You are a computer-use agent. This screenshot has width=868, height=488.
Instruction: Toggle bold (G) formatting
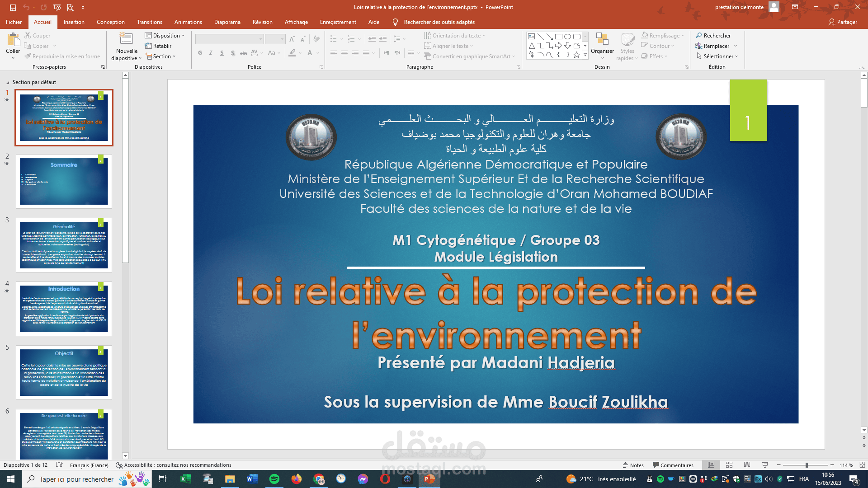coord(200,53)
